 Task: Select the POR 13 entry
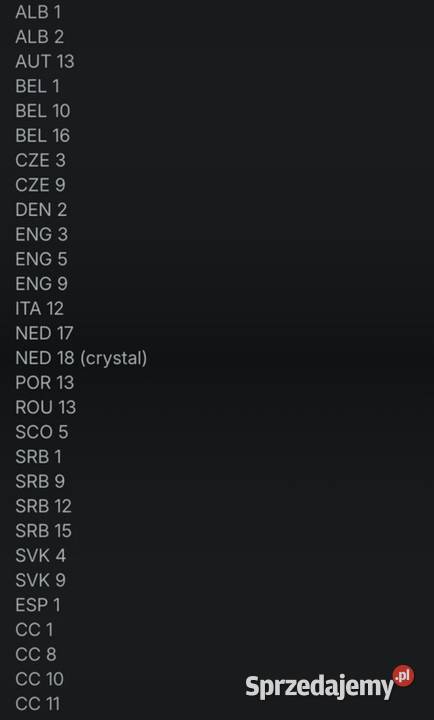(45, 382)
